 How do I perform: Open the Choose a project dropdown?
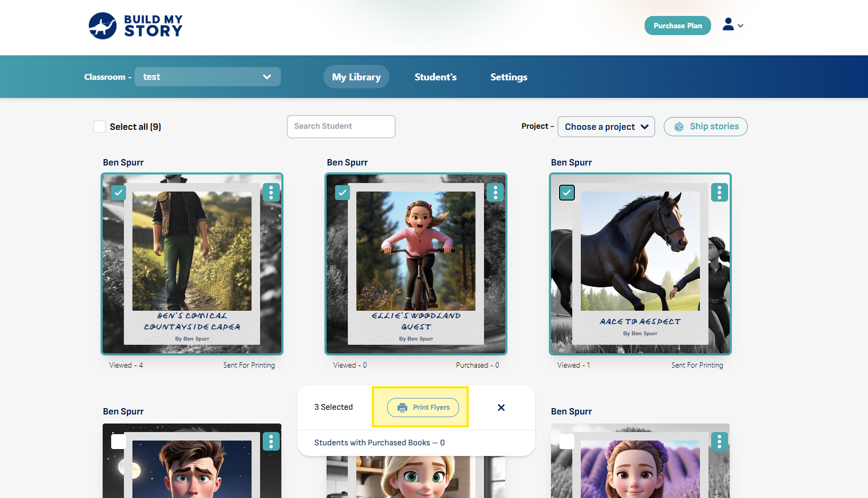(x=606, y=127)
